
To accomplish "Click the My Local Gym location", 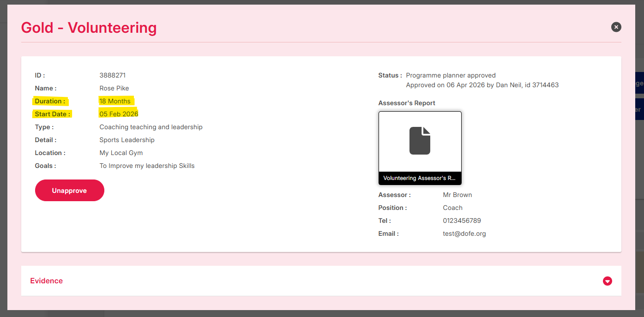I will [x=121, y=153].
